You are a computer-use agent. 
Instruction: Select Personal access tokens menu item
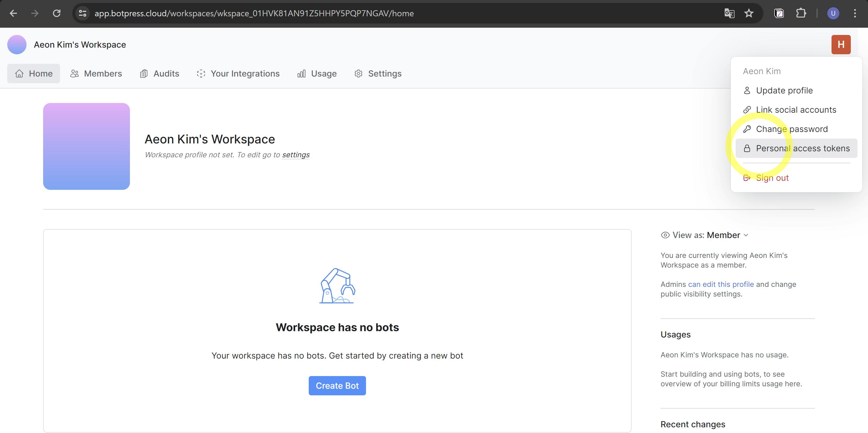pos(803,148)
